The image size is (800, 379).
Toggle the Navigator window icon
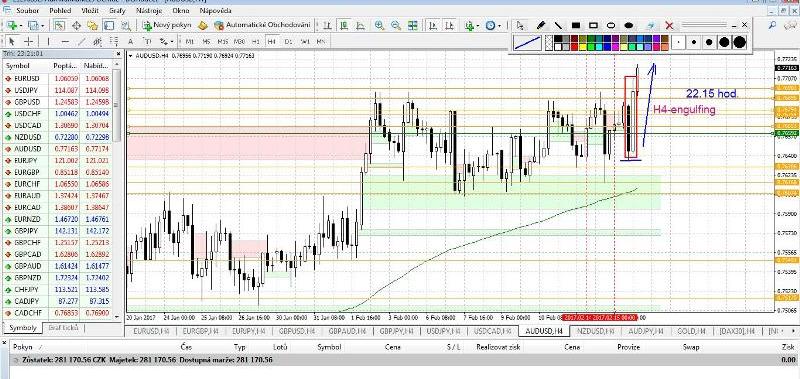[x=92, y=25]
